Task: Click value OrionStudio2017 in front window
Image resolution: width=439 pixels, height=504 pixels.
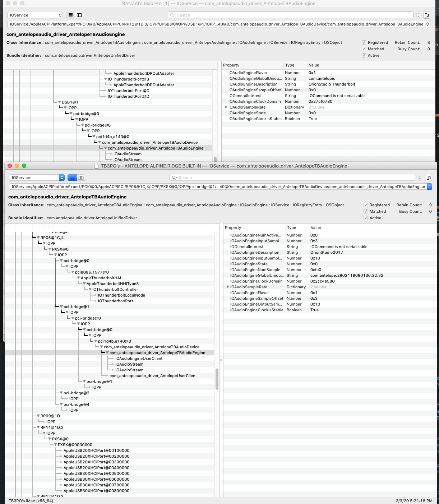Action: pos(327,252)
